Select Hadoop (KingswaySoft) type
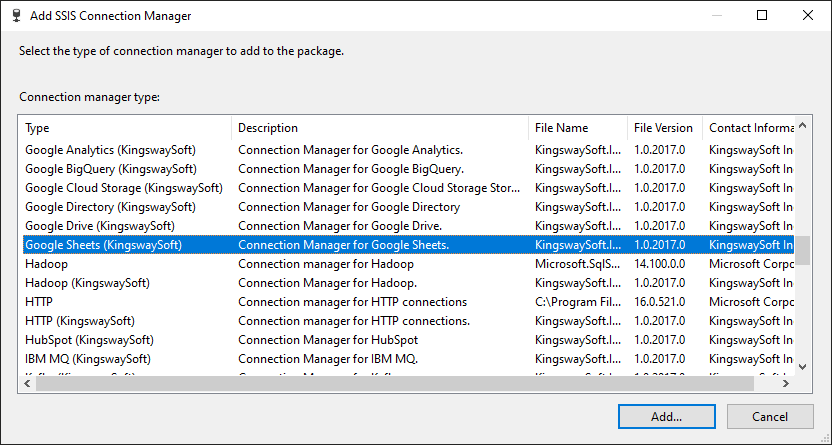 coord(88,283)
